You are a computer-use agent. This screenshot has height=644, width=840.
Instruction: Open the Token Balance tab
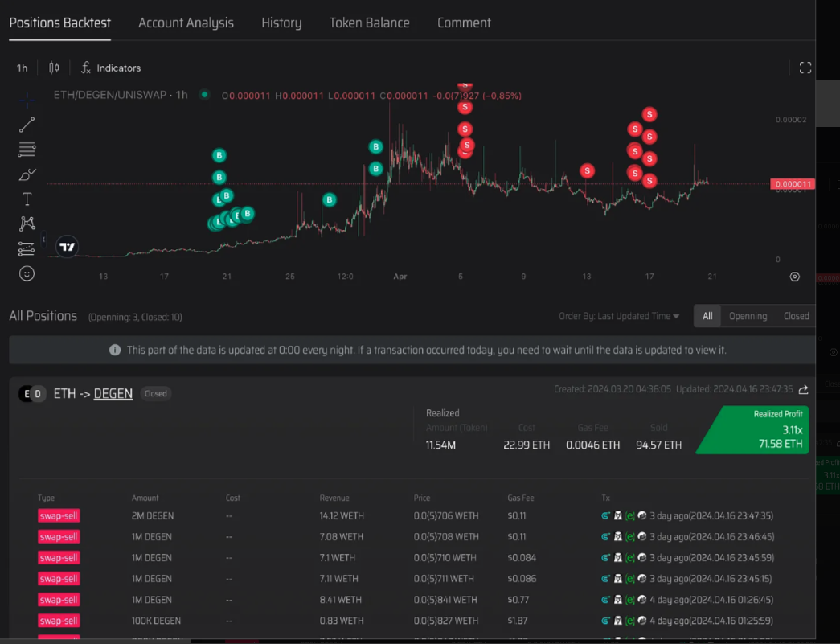pyautogui.click(x=369, y=23)
